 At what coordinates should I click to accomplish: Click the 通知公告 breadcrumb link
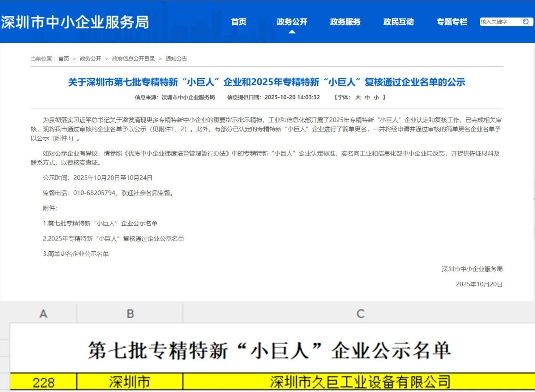coord(176,58)
